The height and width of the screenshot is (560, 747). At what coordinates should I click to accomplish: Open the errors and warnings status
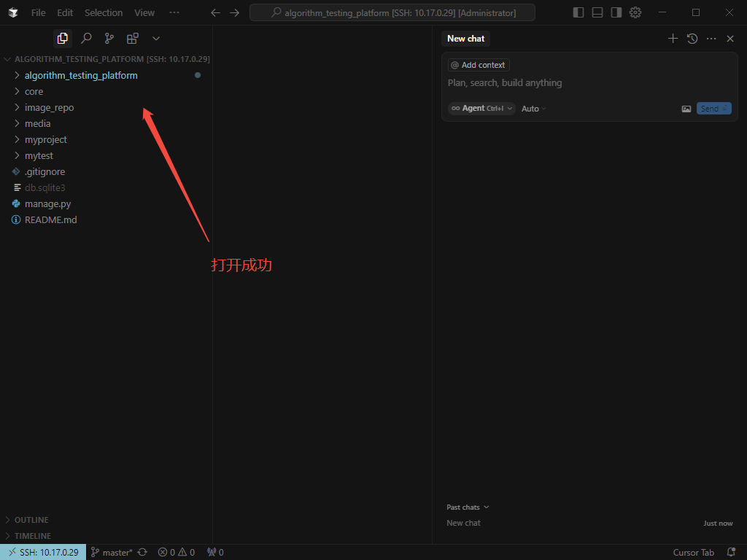click(177, 553)
